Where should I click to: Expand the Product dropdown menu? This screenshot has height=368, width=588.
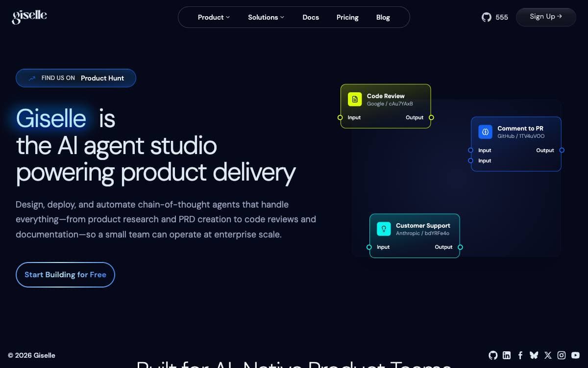(214, 17)
